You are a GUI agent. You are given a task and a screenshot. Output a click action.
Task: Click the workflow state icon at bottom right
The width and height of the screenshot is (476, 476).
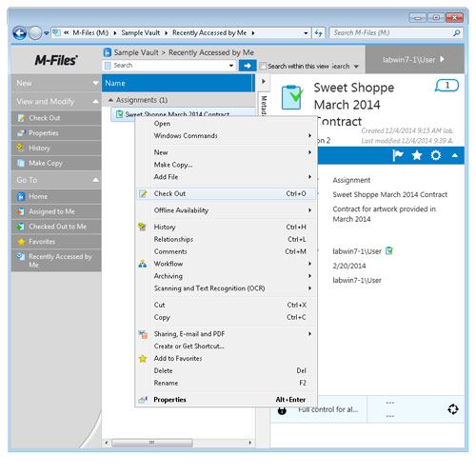click(x=453, y=409)
